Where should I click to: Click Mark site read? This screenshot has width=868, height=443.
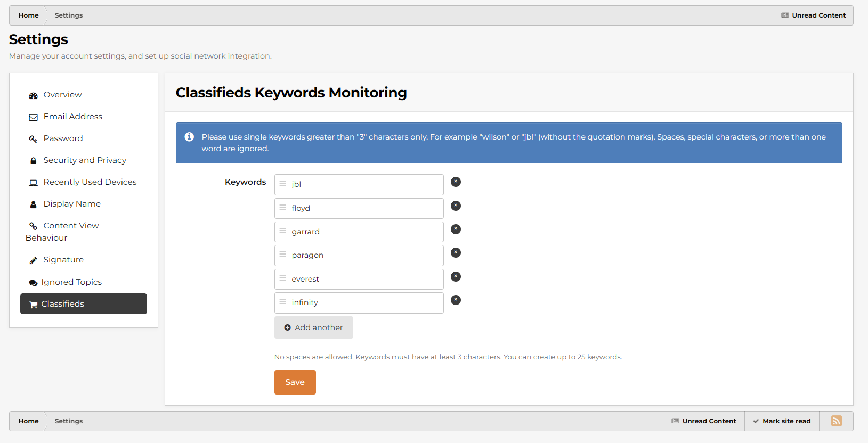[781, 421]
